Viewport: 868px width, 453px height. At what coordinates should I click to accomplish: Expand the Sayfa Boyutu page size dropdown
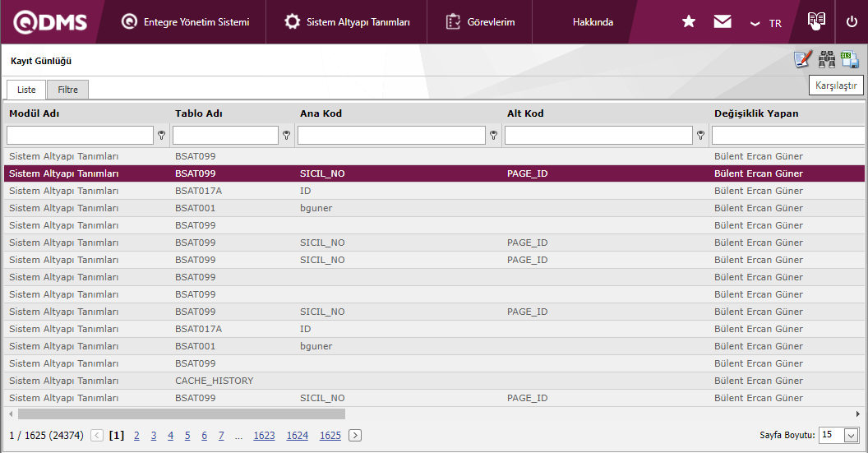(851, 436)
